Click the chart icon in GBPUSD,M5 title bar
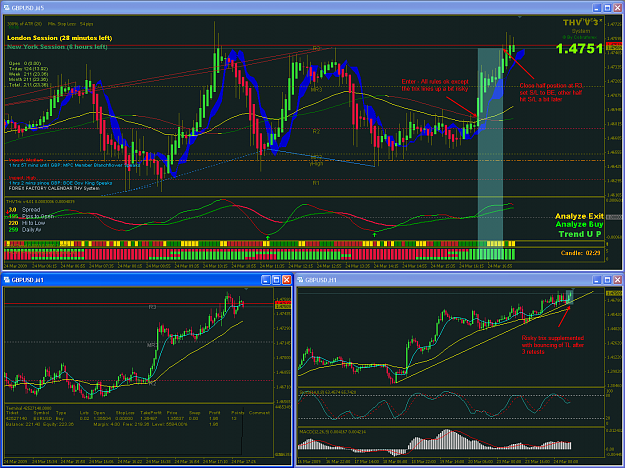Viewport: 625px width, 468px height. click(x=6, y=8)
